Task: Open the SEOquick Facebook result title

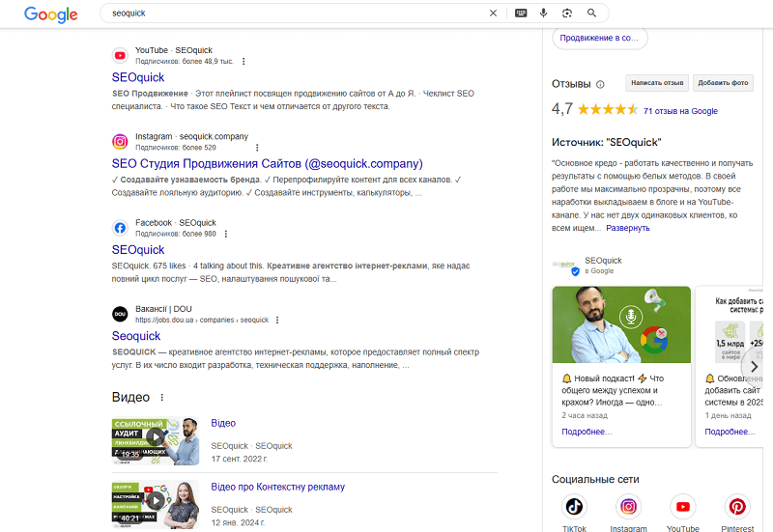Action: click(x=138, y=250)
